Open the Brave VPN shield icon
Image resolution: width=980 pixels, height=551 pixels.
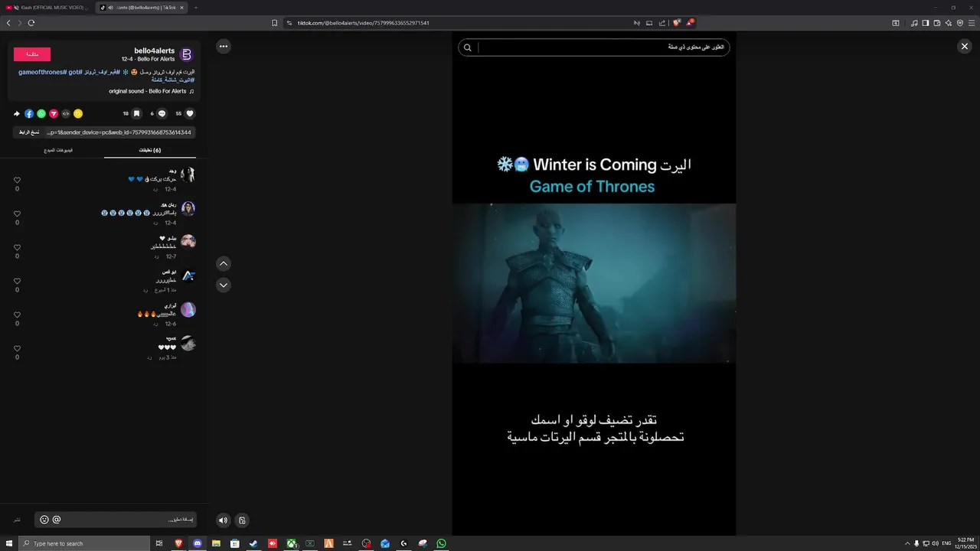coord(960,23)
